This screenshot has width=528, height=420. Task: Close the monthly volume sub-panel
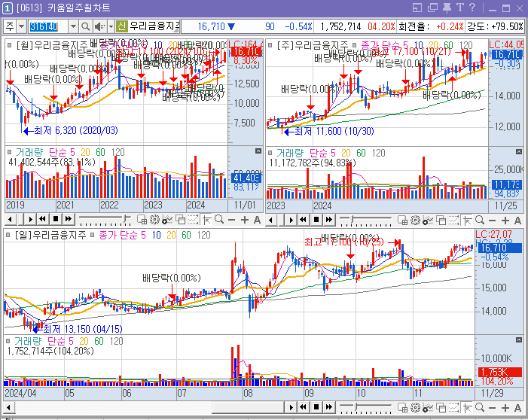258,151
